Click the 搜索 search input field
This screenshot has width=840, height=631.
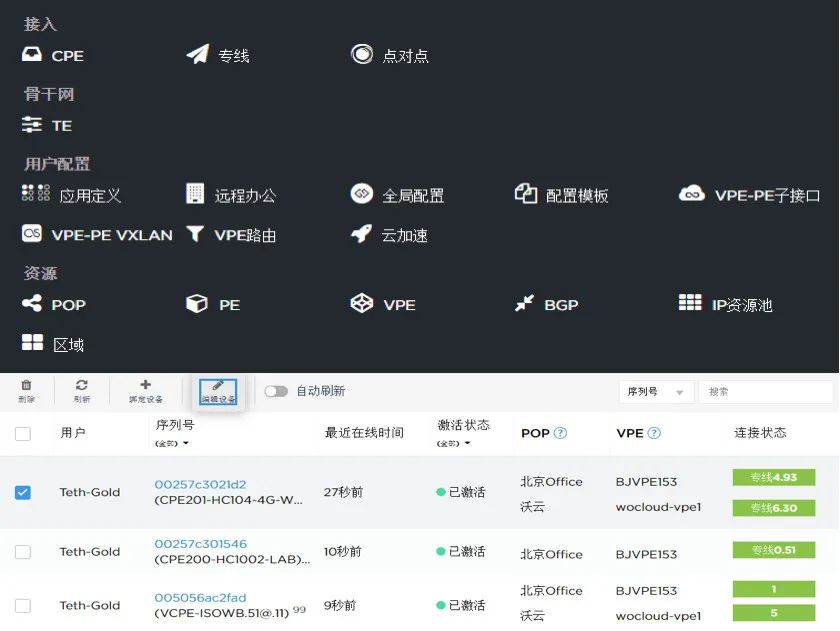pos(765,392)
